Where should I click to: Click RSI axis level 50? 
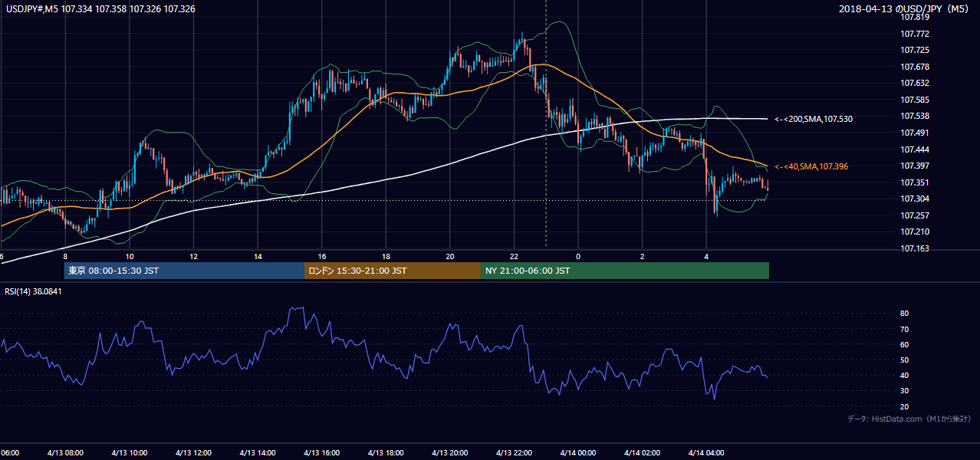905,360
